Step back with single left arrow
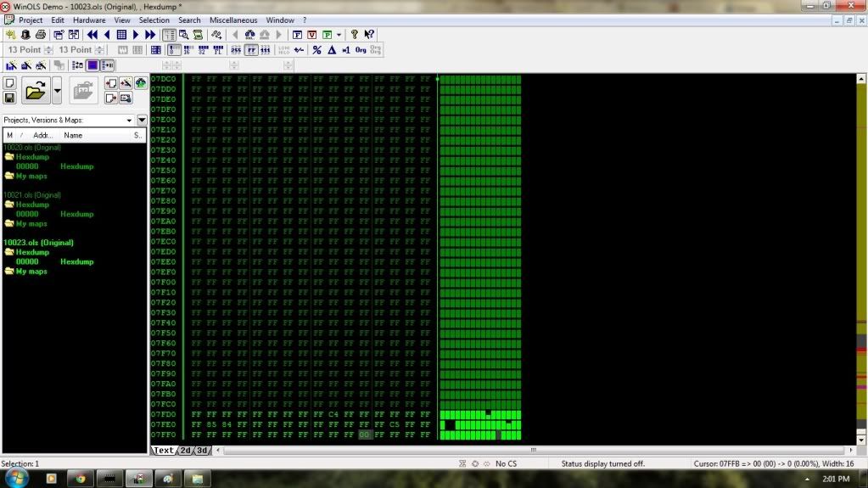868x488 pixels. pos(108,34)
